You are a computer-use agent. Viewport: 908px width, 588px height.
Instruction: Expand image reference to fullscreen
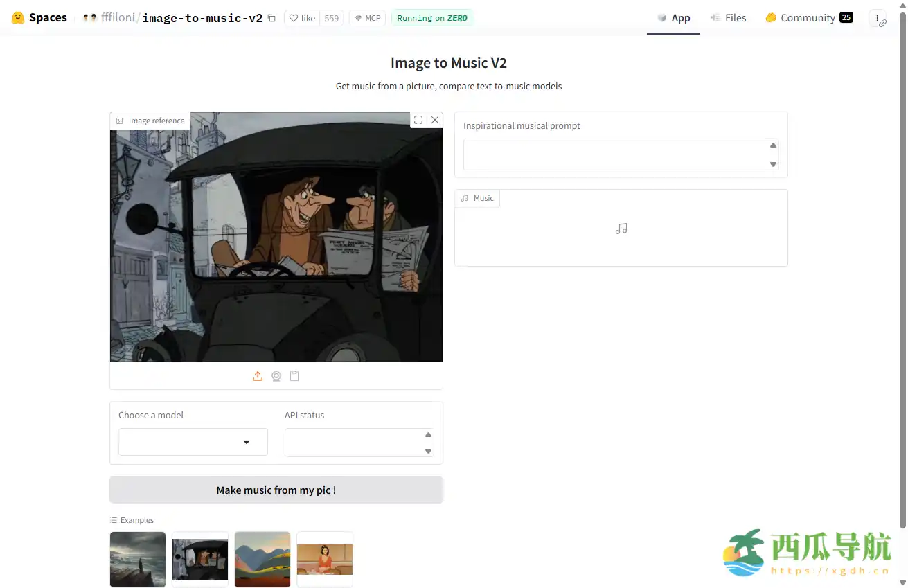(x=418, y=120)
